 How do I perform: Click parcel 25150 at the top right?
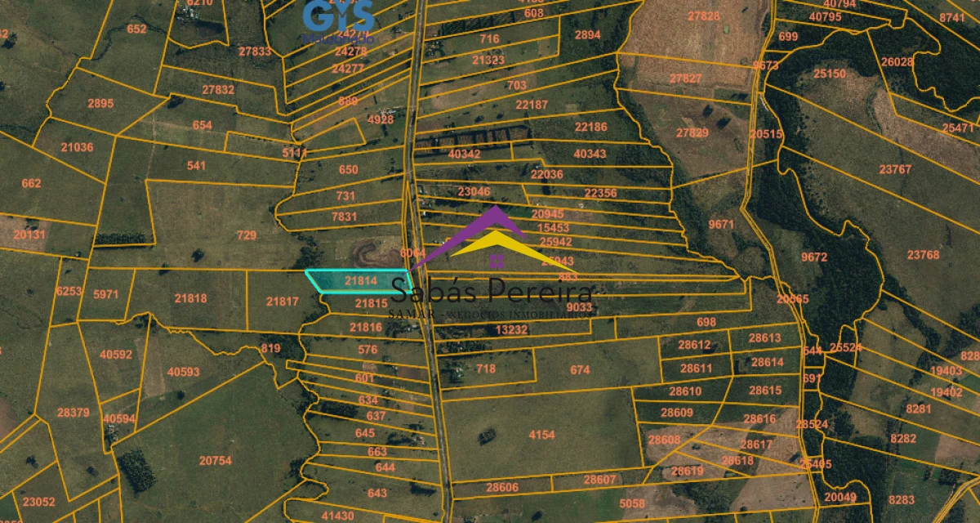point(830,74)
